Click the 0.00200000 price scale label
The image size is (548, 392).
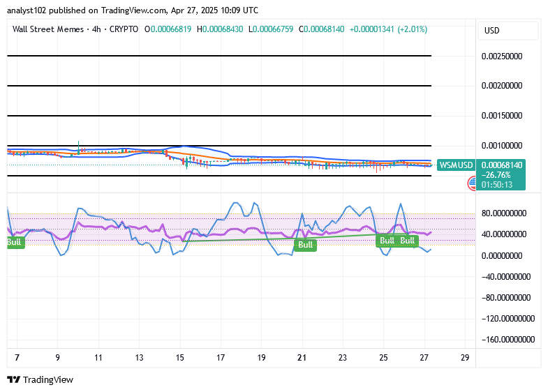click(x=501, y=86)
